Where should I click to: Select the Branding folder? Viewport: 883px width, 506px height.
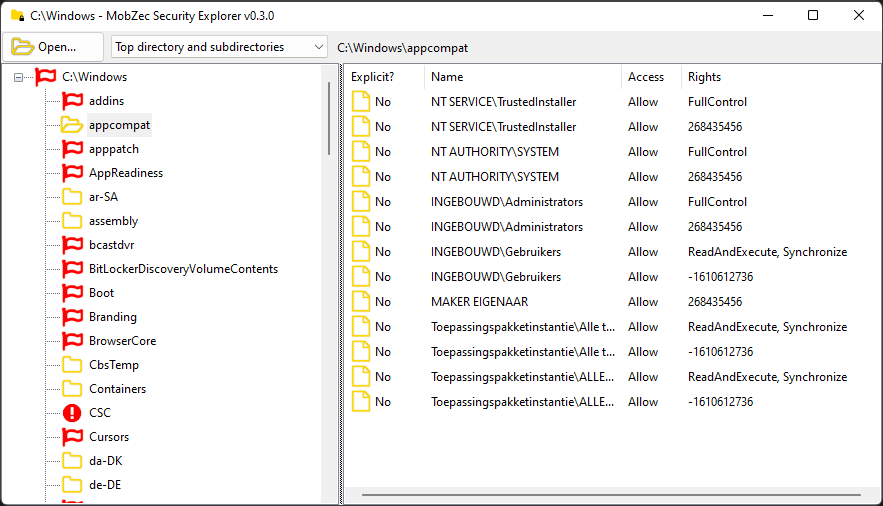tap(113, 317)
